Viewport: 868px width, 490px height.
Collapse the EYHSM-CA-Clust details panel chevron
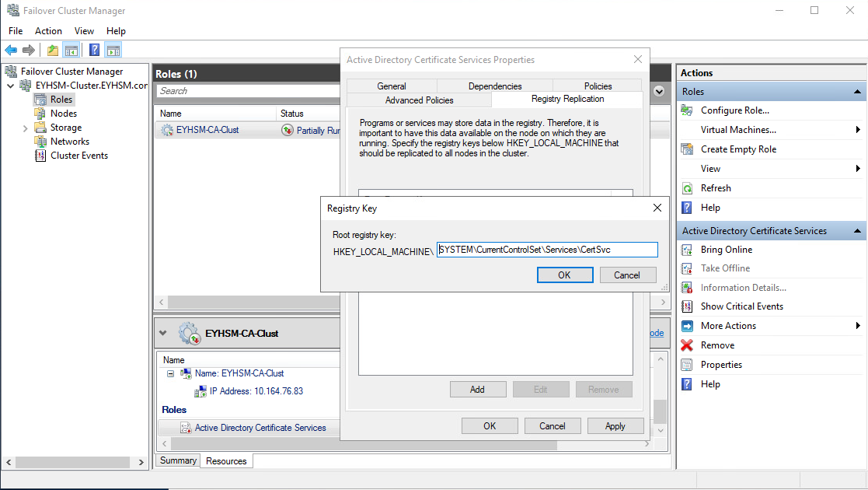click(162, 333)
